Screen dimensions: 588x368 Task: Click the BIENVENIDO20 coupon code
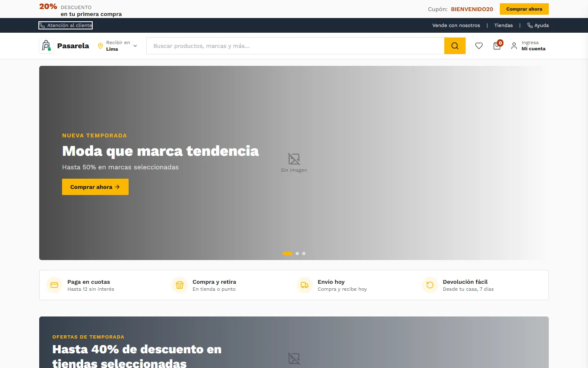point(472,9)
